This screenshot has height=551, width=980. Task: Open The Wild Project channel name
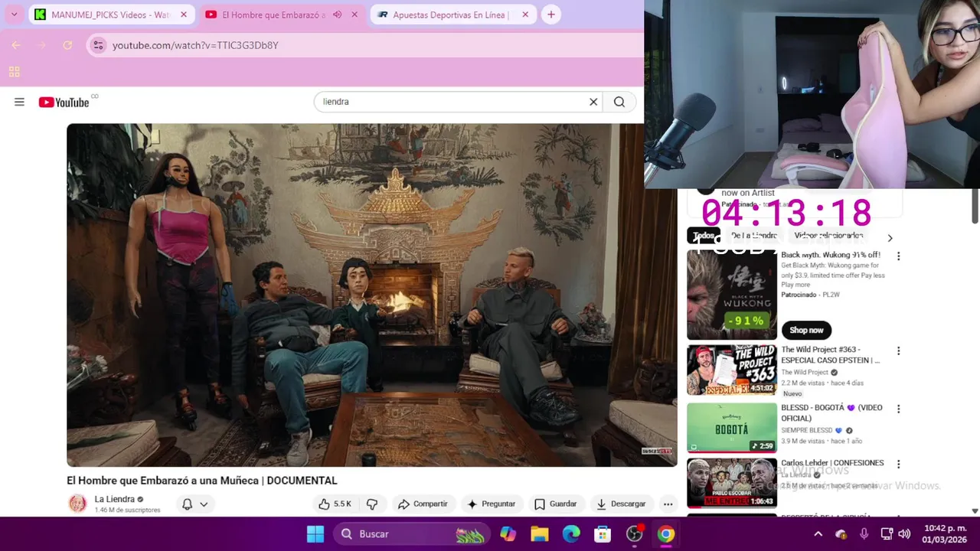click(805, 373)
